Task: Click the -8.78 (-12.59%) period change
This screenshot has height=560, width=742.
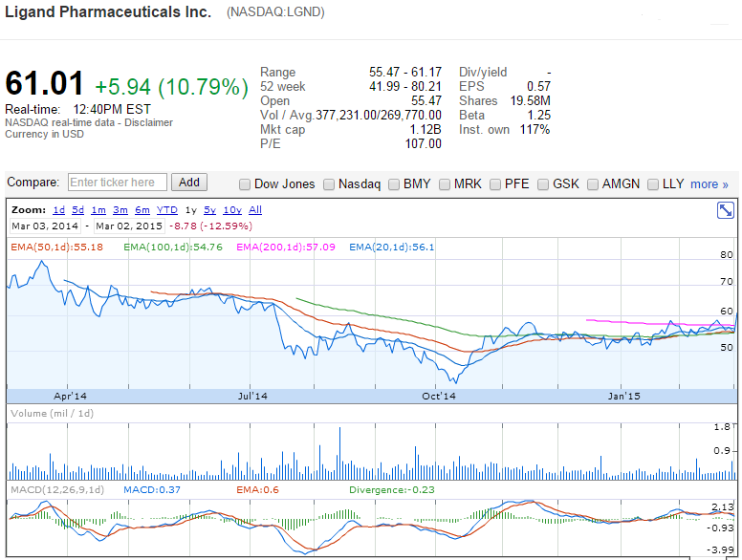Action: tap(210, 226)
